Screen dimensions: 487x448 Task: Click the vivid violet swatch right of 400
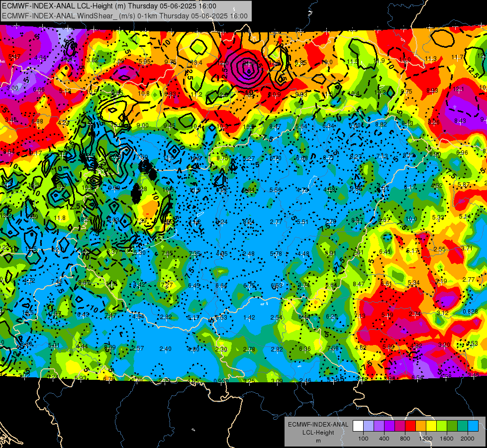tap(390, 426)
